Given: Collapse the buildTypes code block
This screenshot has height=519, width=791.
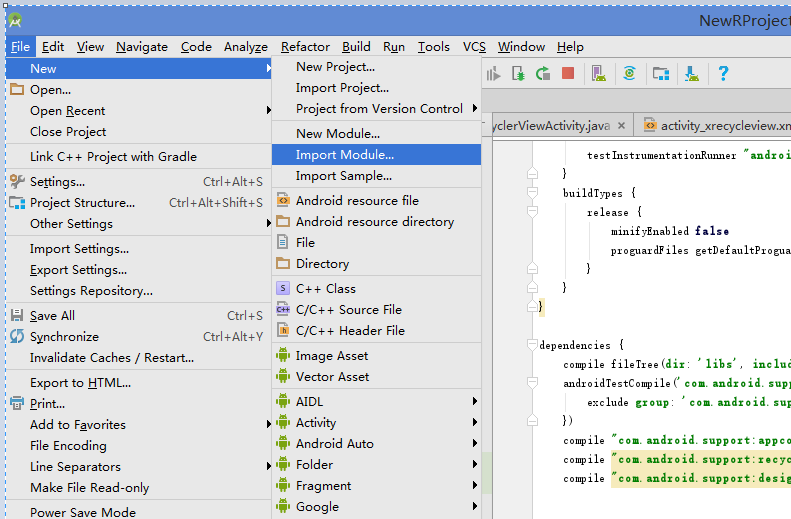Looking at the screenshot, I should click(534, 193).
